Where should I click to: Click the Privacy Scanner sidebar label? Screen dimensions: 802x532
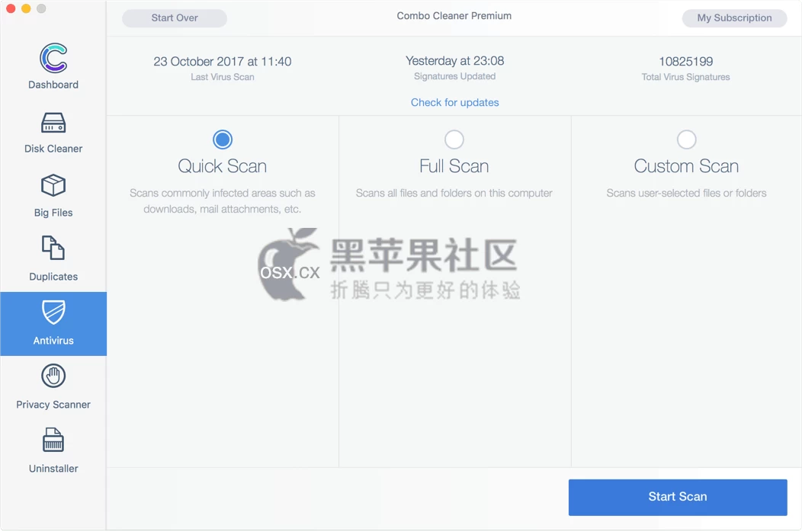53,405
